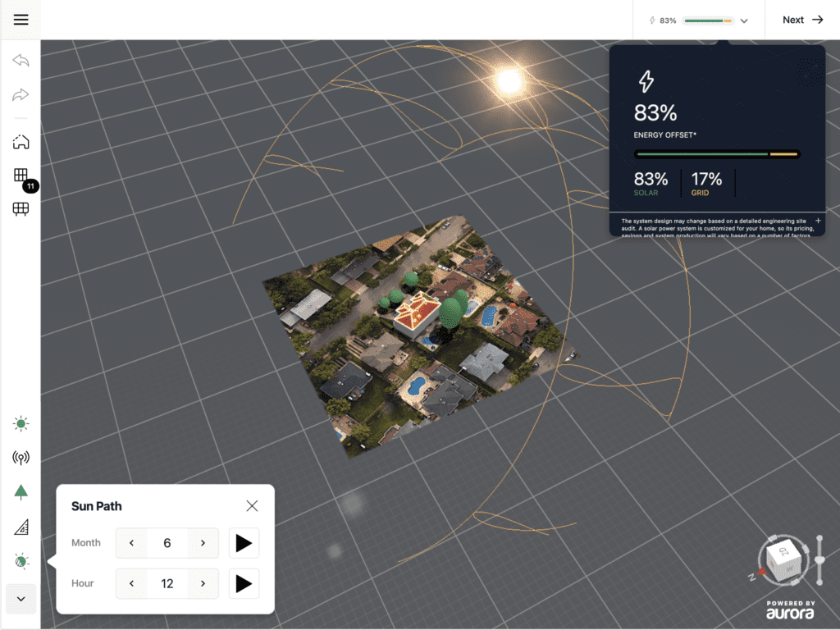The image size is (840, 630).
Task: Click the red north compass arrow
Action: pyautogui.click(x=761, y=572)
